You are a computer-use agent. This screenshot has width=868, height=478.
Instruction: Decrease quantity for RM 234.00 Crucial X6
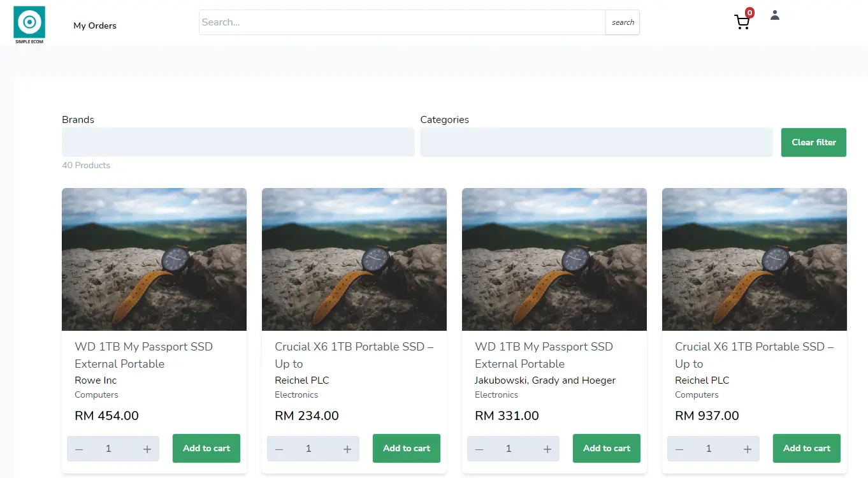(279, 449)
